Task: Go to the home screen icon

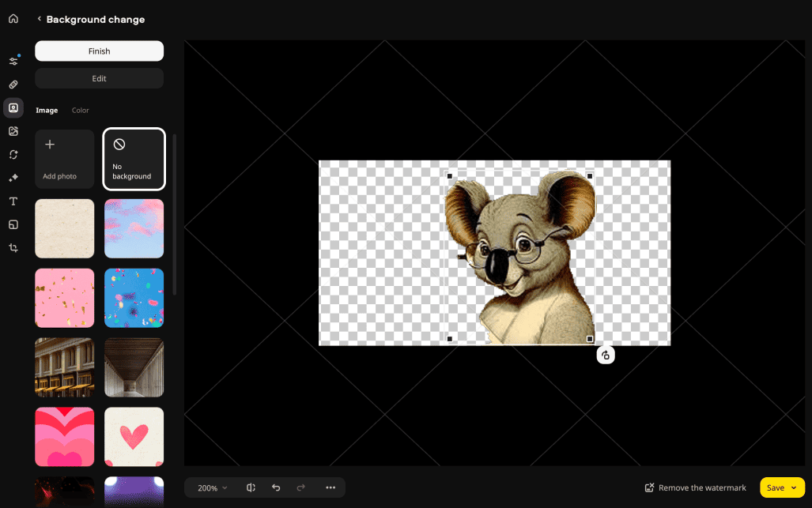Action: (x=13, y=19)
